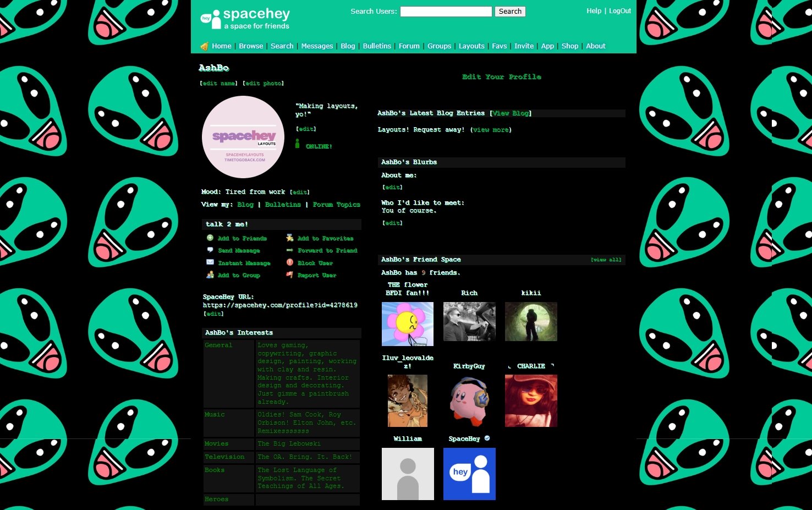This screenshot has height=510, width=812.
Task: Click the Send Message speech bubble icon
Action: click(x=210, y=250)
